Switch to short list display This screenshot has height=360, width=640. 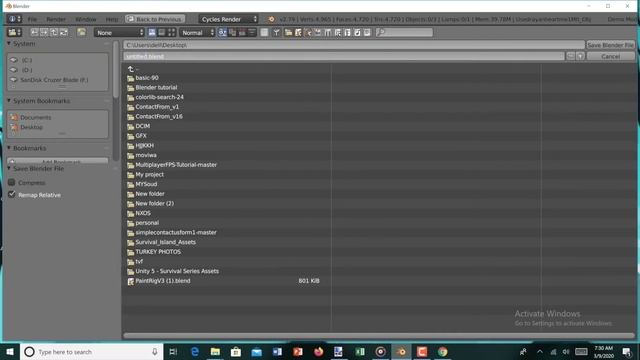(x=152, y=32)
